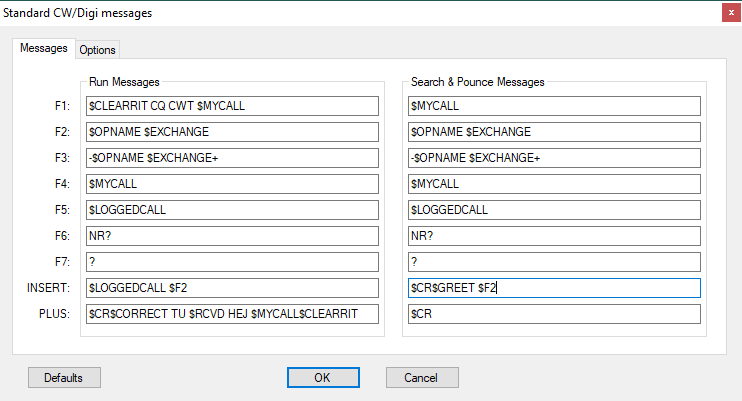Viewport: 742px width, 401px height.
Task: Select the Messages tab
Action: click(x=44, y=48)
